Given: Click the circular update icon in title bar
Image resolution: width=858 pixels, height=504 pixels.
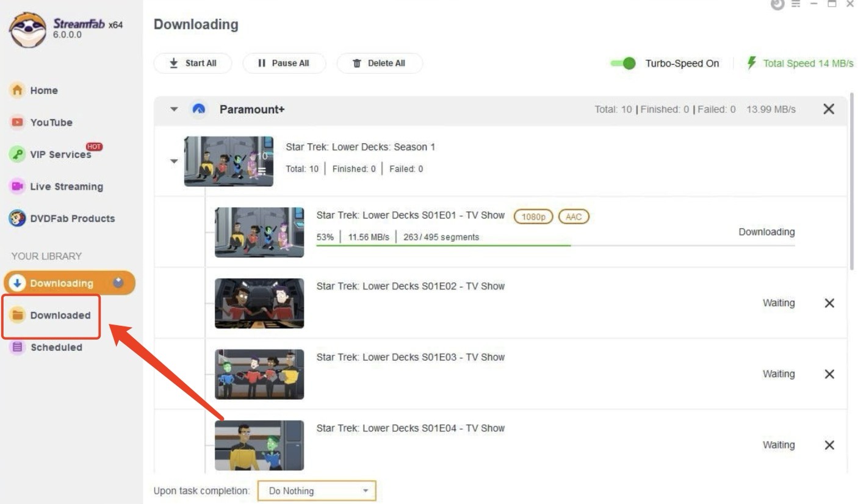Looking at the screenshot, I should click(777, 4).
